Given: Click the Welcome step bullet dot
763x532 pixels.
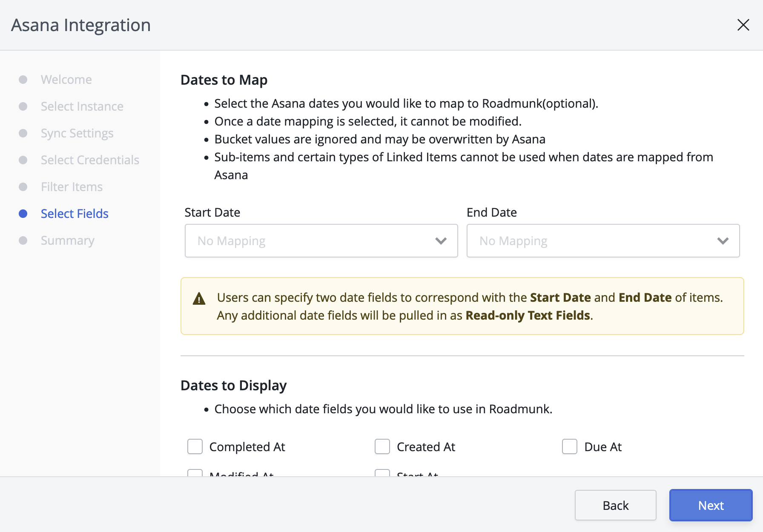Looking at the screenshot, I should coord(23,80).
